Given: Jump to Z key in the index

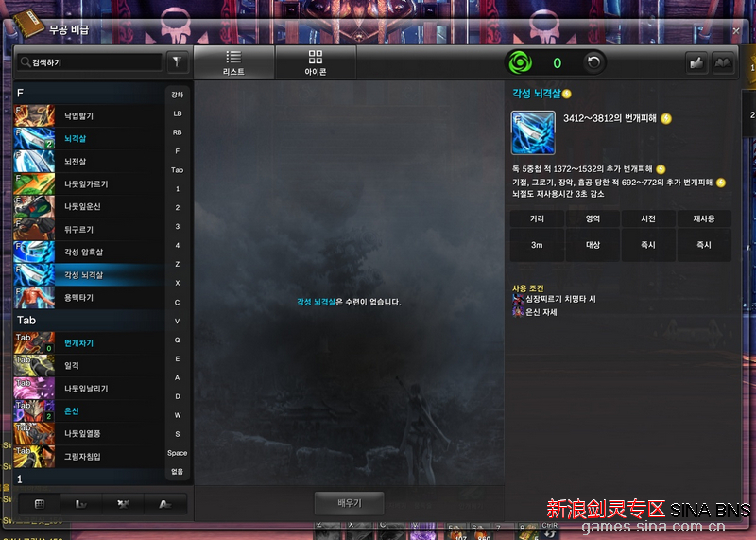Looking at the screenshot, I should pyautogui.click(x=178, y=264).
